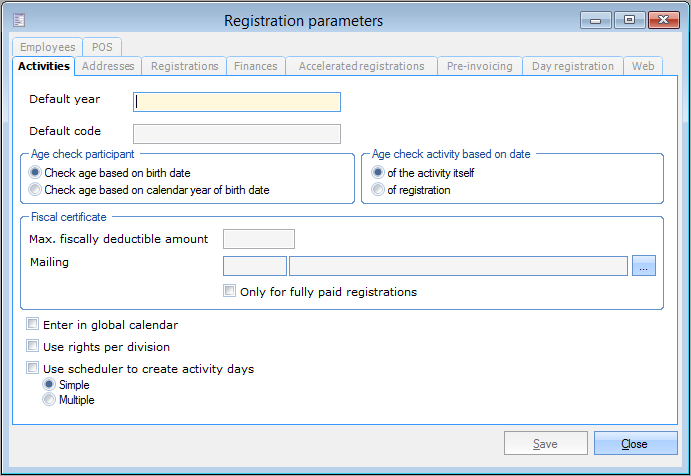Go to the Employees tab
Viewport: 691px width, 476px height.
pos(46,47)
